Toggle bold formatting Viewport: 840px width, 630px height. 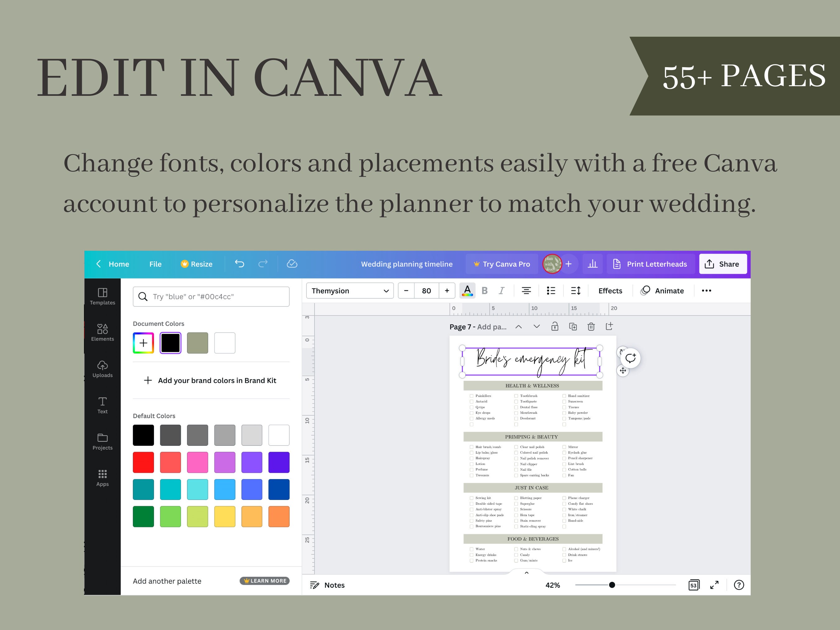click(x=485, y=291)
